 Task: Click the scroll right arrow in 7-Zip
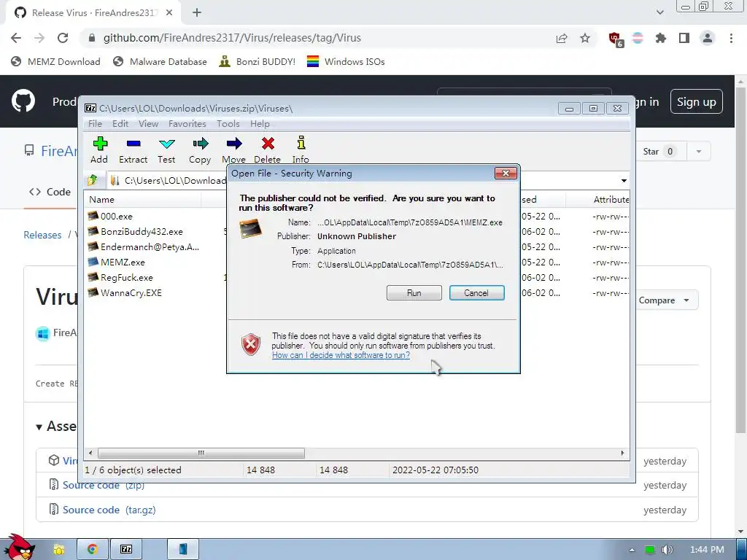[622, 453]
